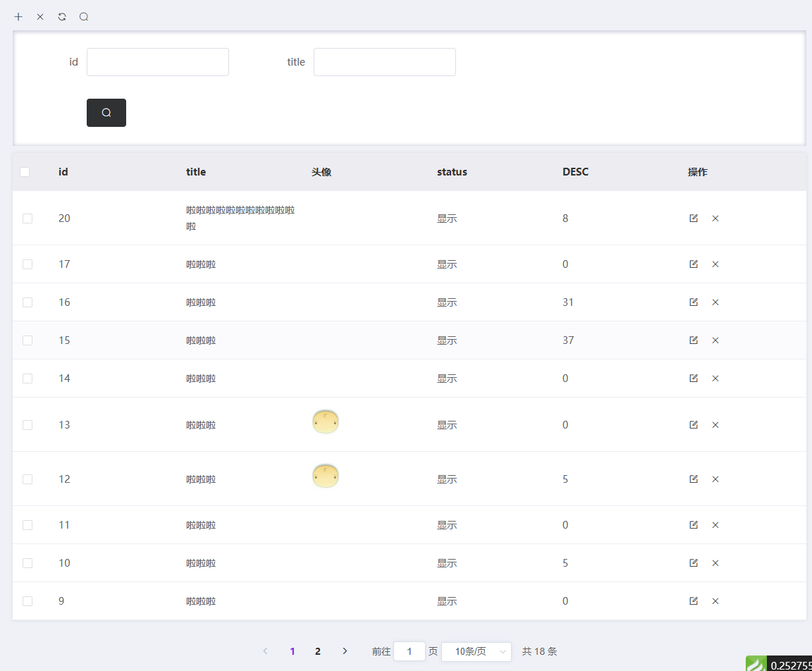Click the title column header
812x671 pixels.
tap(196, 172)
